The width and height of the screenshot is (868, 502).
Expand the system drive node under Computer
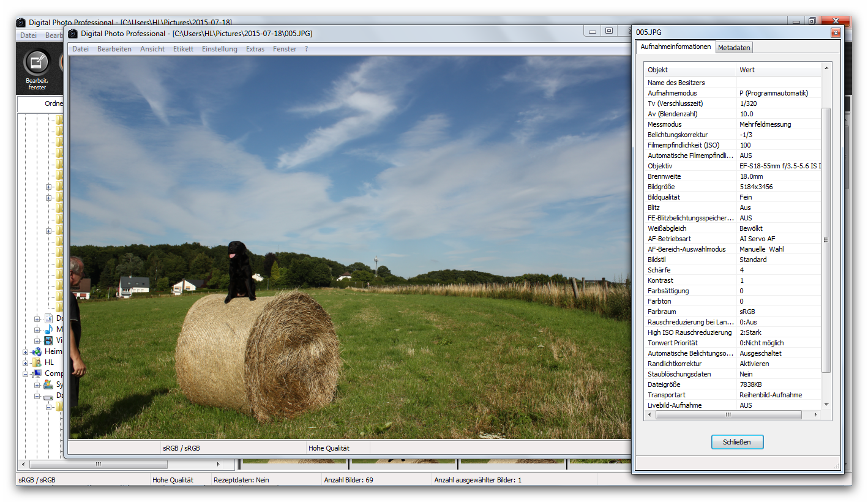pos(37,385)
